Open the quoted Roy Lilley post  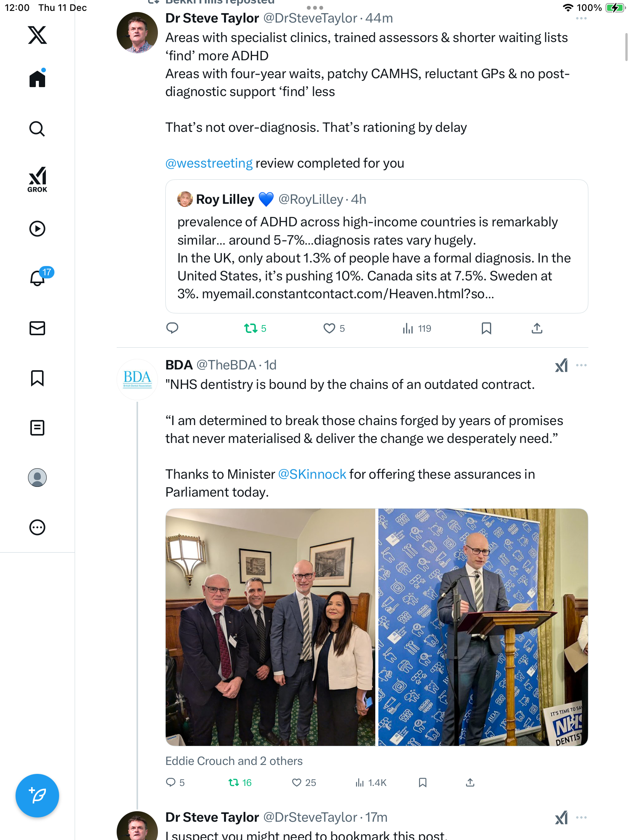coord(376,246)
